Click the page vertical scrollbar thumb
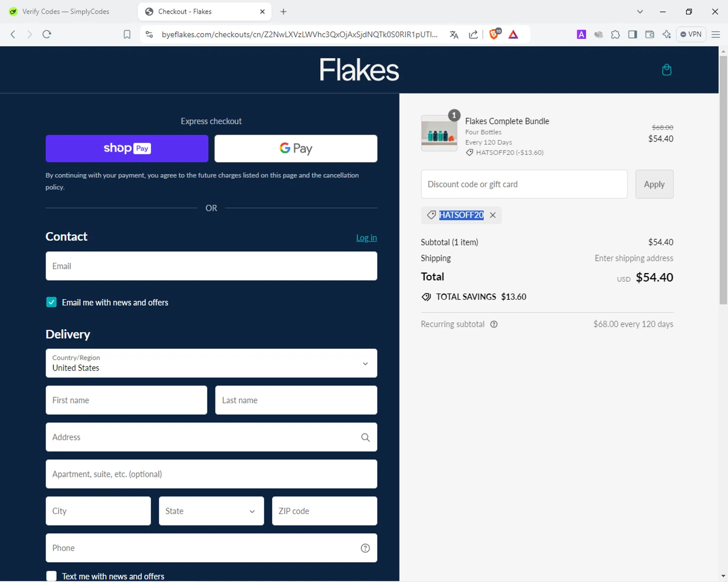728x582 pixels. [x=723, y=179]
